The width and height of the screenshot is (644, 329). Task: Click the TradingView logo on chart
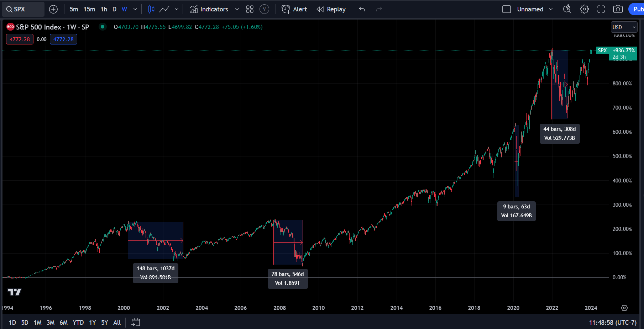pos(15,292)
